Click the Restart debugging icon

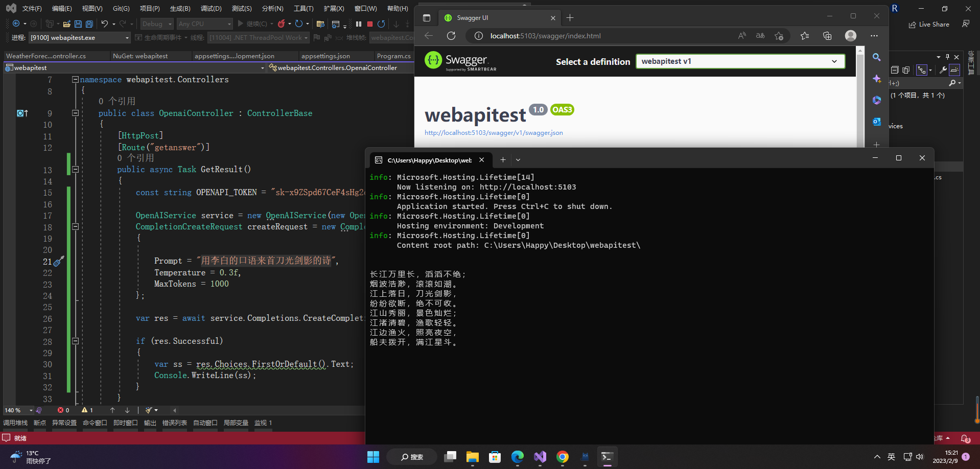pos(381,24)
